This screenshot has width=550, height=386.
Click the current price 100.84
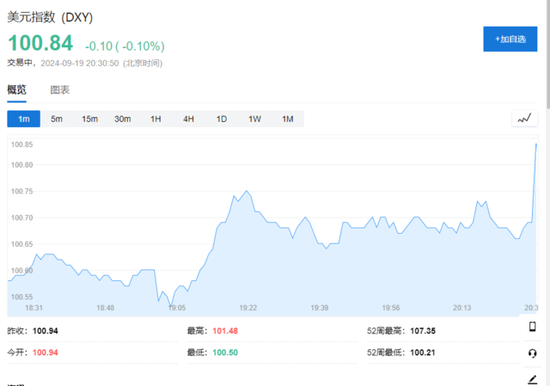pyautogui.click(x=40, y=43)
